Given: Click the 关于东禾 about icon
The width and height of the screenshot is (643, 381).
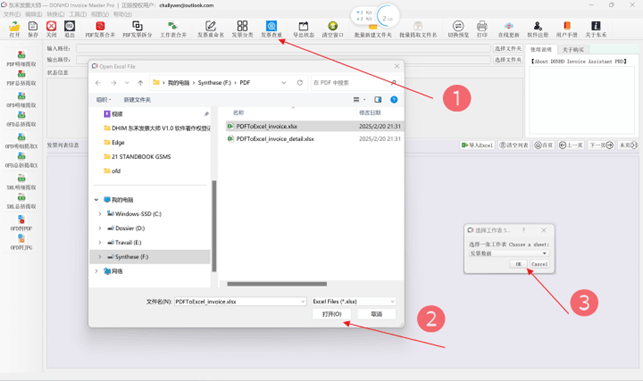Looking at the screenshot, I should (x=596, y=27).
